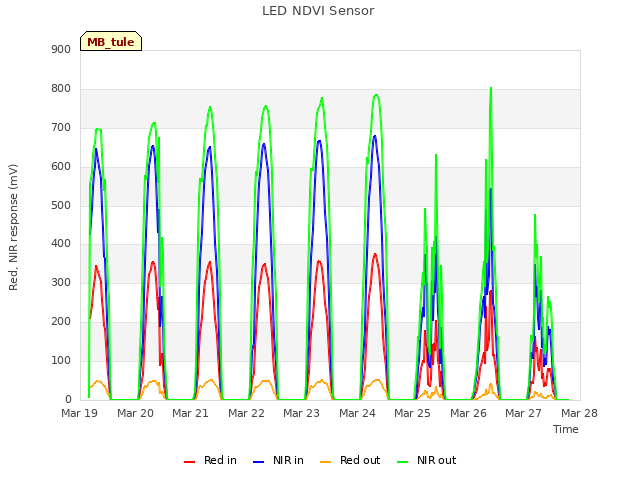The width and height of the screenshot is (640, 480).
Task: Click the 300 y-axis tick label
Action: pos(61,282)
